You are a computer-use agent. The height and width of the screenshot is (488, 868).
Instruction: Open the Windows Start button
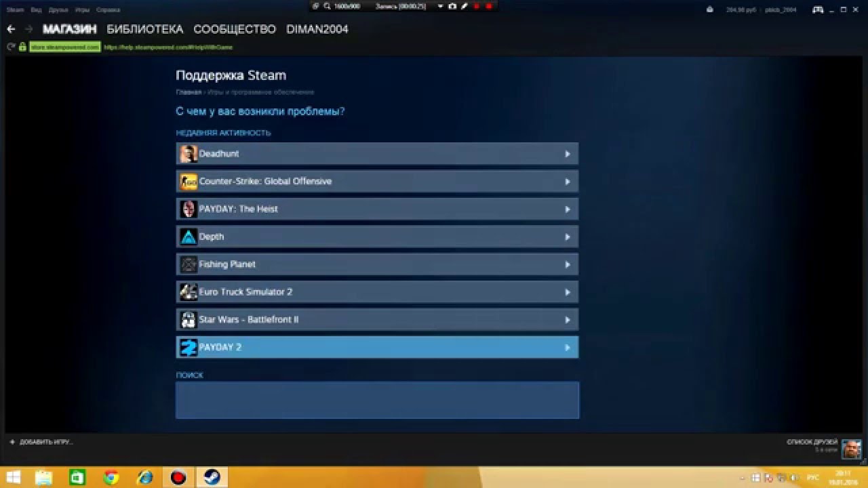[13, 477]
